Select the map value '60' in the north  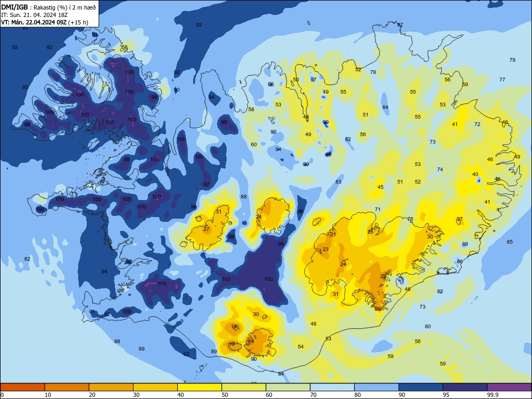coord(254,145)
